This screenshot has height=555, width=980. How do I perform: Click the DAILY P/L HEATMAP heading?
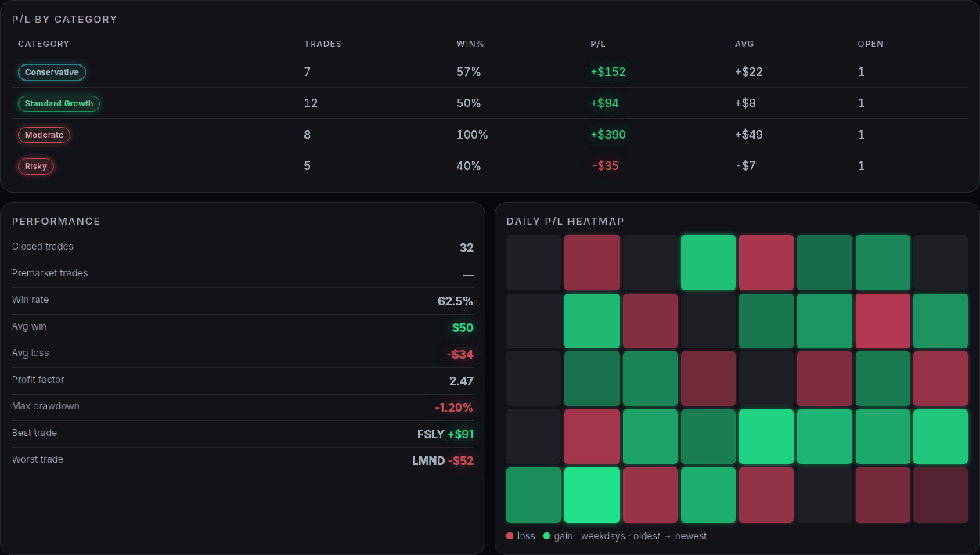tap(565, 222)
